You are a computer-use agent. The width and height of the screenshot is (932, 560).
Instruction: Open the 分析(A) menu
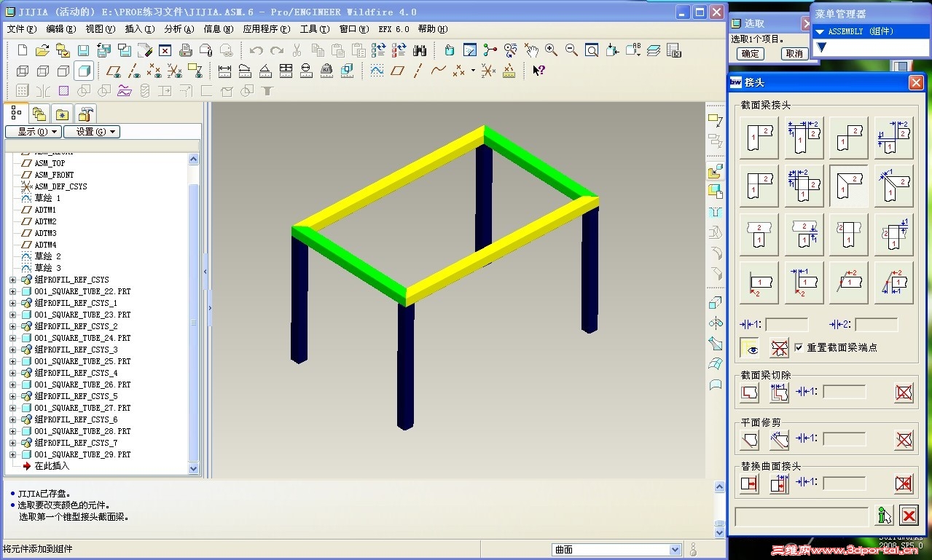(x=179, y=29)
